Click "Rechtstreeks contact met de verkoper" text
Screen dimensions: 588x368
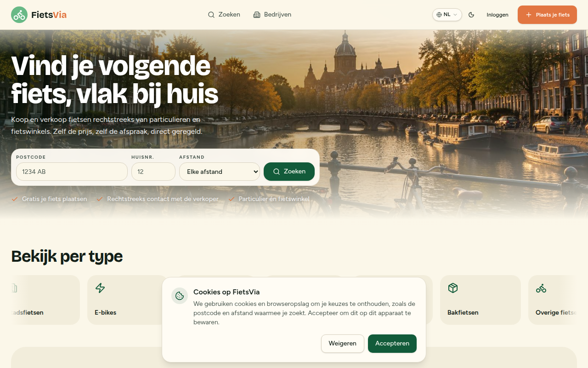[163, 199]
